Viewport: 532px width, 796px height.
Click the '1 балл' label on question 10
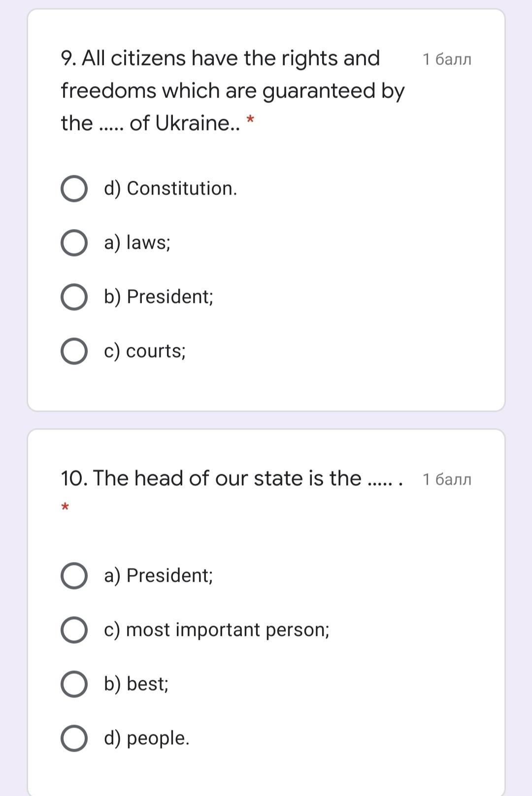point(447,479)
